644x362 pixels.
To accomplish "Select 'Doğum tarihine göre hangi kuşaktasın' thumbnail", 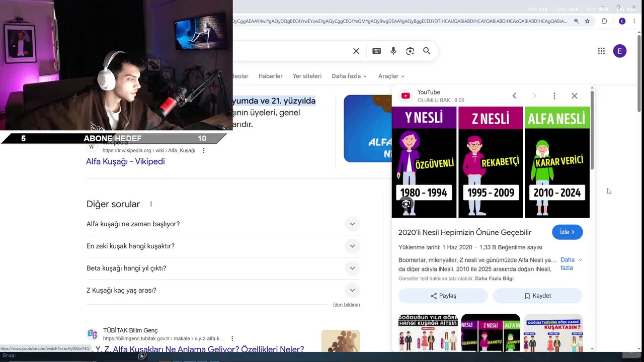I will pyautogui.click(x=553, y=332).
